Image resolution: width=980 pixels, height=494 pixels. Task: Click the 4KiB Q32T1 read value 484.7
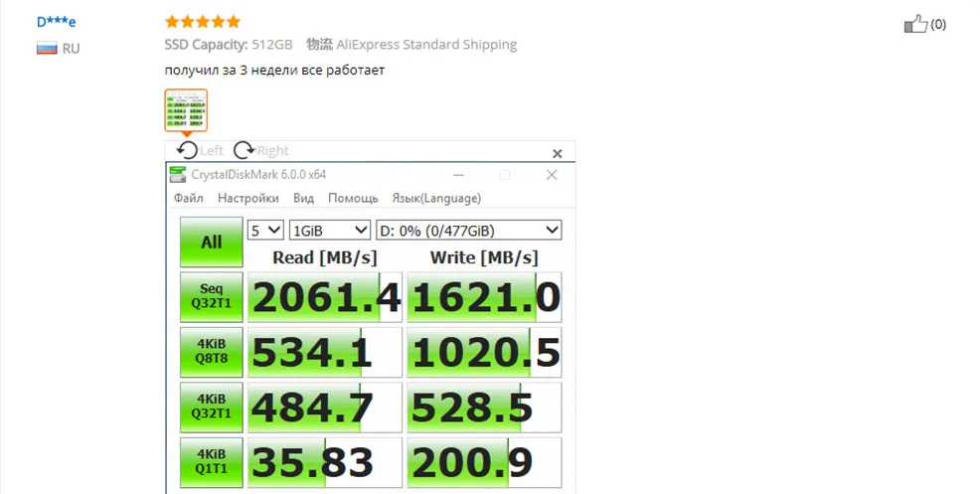click(x=325, y=408)
